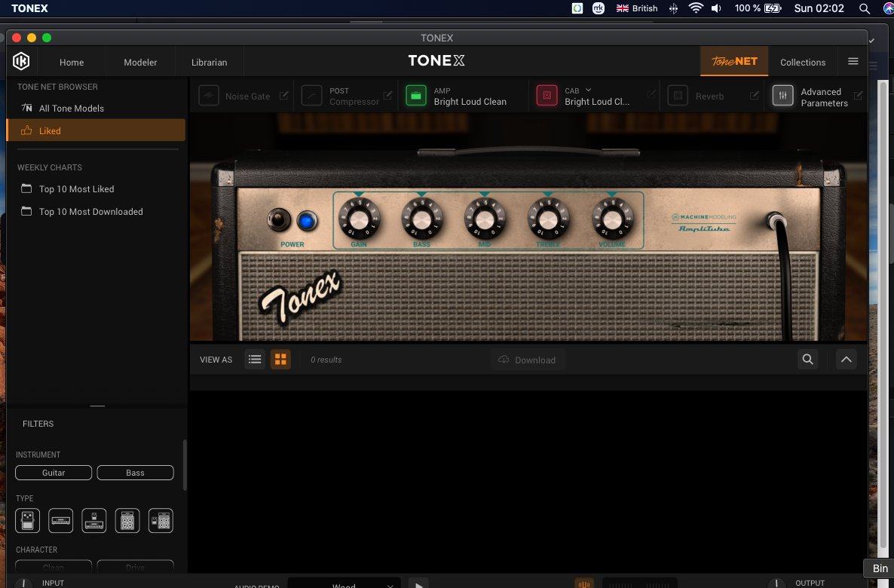Toggle the green AMP module button
This screenshot has width=894, height=588.
pyautogui.click(x=416, y=96)
